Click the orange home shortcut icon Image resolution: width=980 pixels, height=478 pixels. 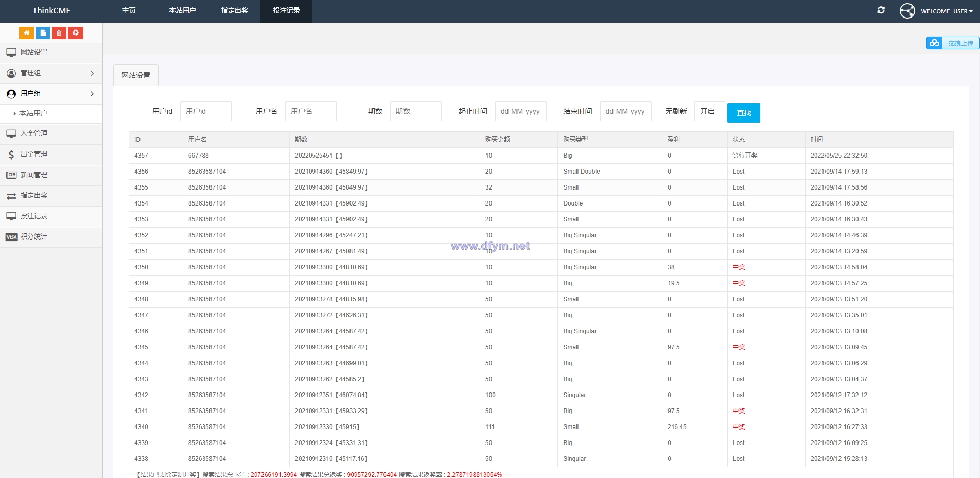click(x=26, y=33)
